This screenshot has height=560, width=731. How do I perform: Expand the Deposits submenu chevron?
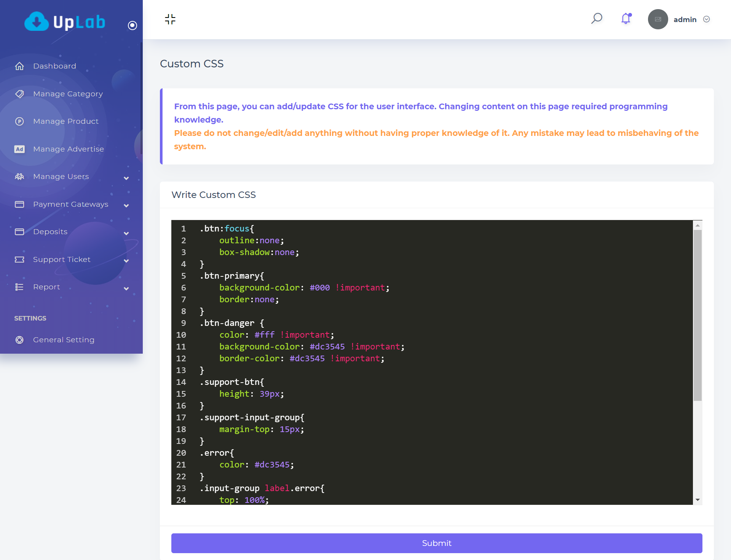[126, 233]
